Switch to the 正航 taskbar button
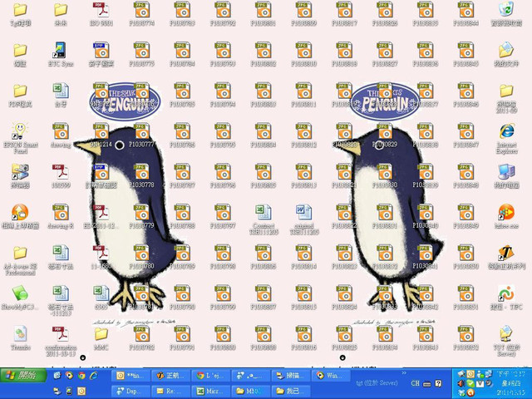This screenshot has height=399, width=532. (x=170, y=376)
